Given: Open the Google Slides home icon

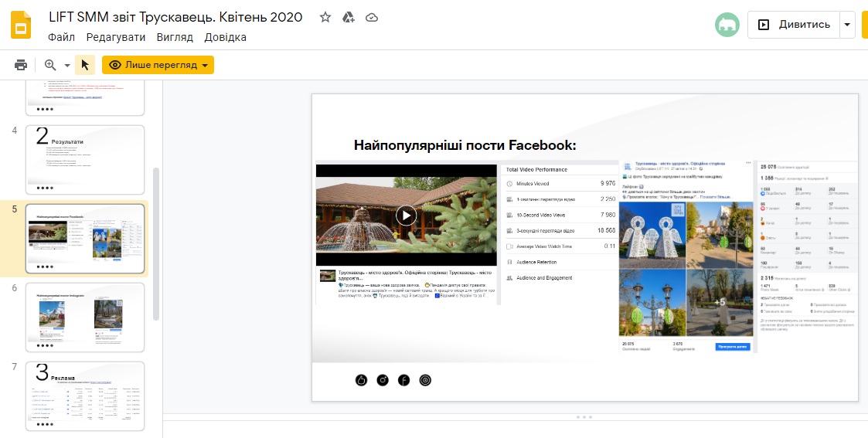Looking at the screenshot, I should tap(21, 25).
